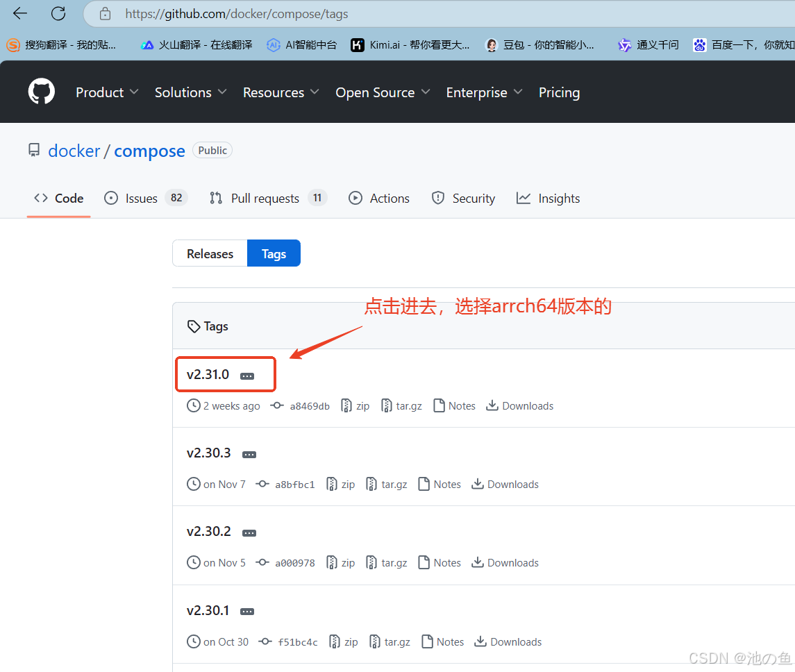
Task: Open the v2.30.2 tag
Action: [x=209, y=532]
